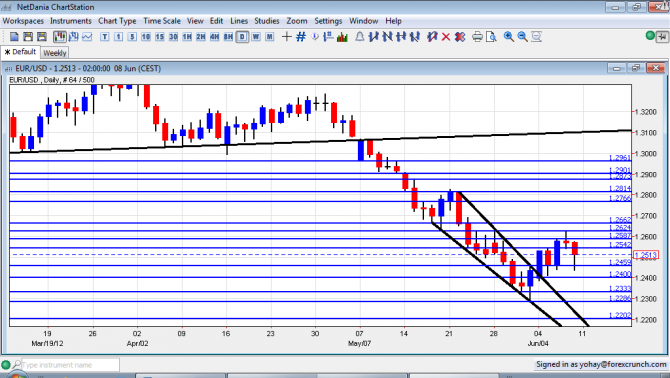Screen dimensions: 670x378
Task: Open the alert bell icon
Action: click(x=360, y=37)
